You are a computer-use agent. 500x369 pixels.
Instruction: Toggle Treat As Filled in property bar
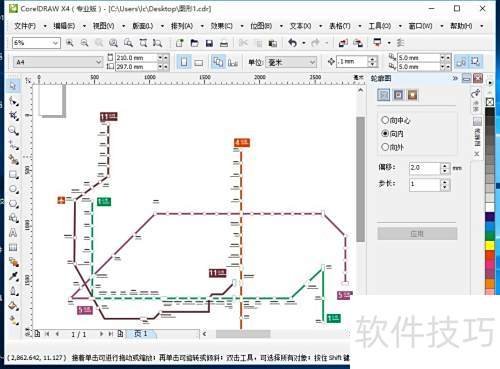pyautogui.click(x=461, y=62)
